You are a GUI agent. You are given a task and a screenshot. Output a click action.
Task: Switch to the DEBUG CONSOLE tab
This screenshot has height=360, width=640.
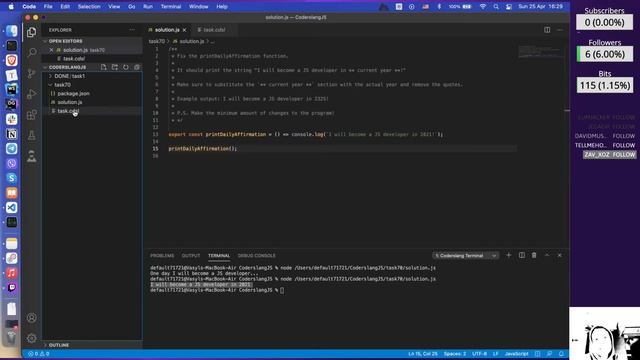(256, 256)
